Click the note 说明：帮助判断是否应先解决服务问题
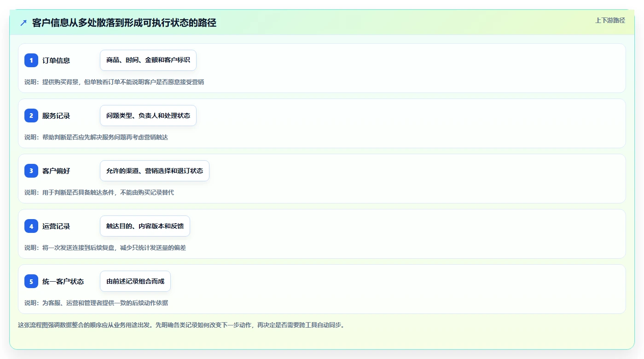The height and width of the screenshot is (359, 644). click(x=96, y=137)
